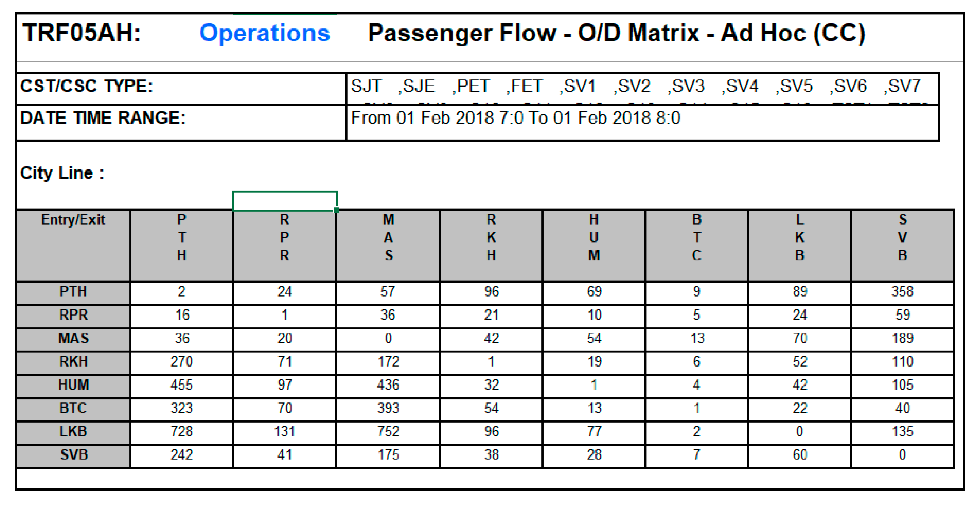Click the cell with value 358
The width and height of the screenshot is (980, 505).
point(902,292)
